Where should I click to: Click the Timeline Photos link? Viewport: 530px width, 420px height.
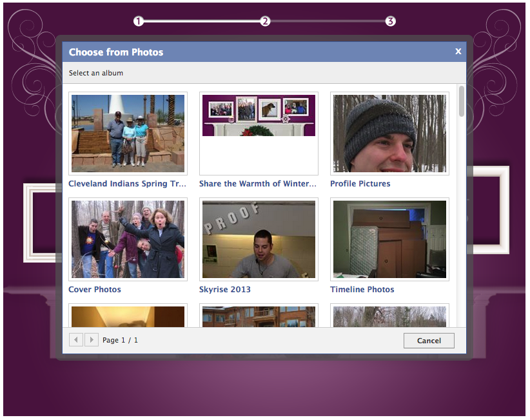point(362,290)
